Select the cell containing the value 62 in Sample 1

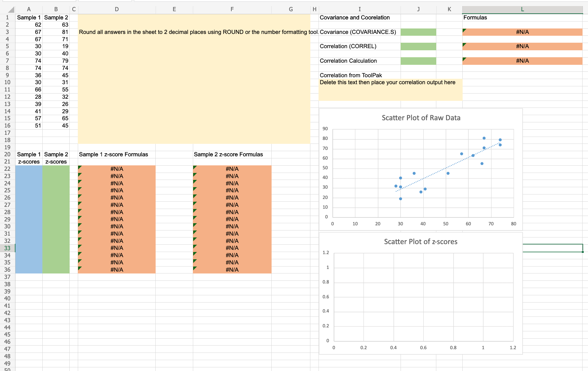[29, 25]
